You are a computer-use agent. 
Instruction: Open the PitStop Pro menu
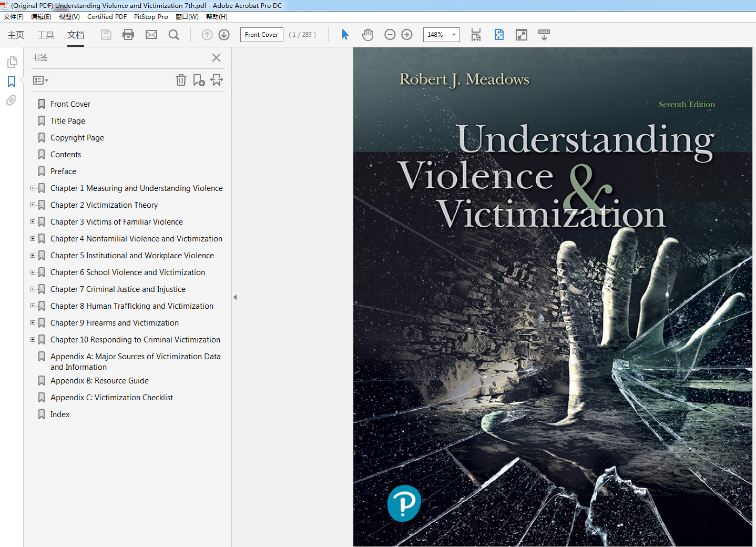tap(151, 17)
